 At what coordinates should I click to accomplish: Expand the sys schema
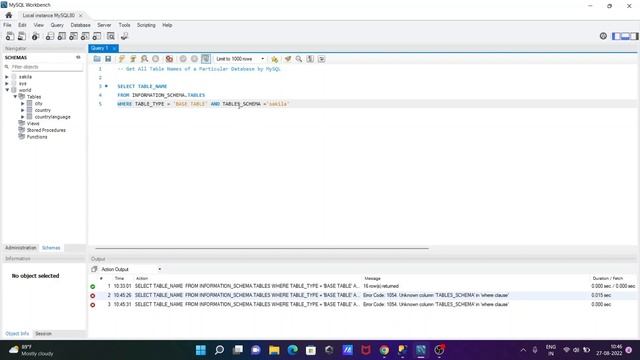7,83
